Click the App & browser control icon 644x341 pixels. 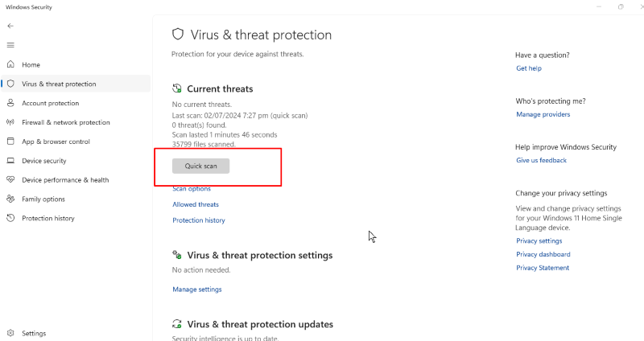click(x=10, y=142)
